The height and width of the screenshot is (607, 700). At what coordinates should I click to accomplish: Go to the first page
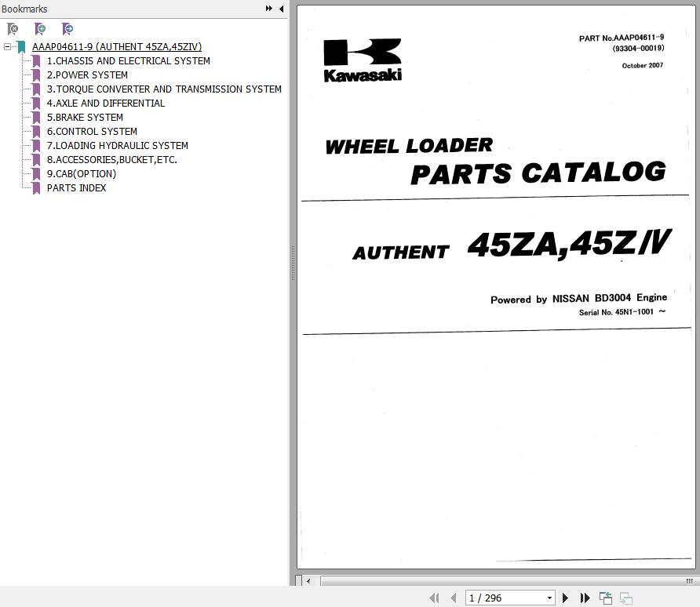[434, 598]
